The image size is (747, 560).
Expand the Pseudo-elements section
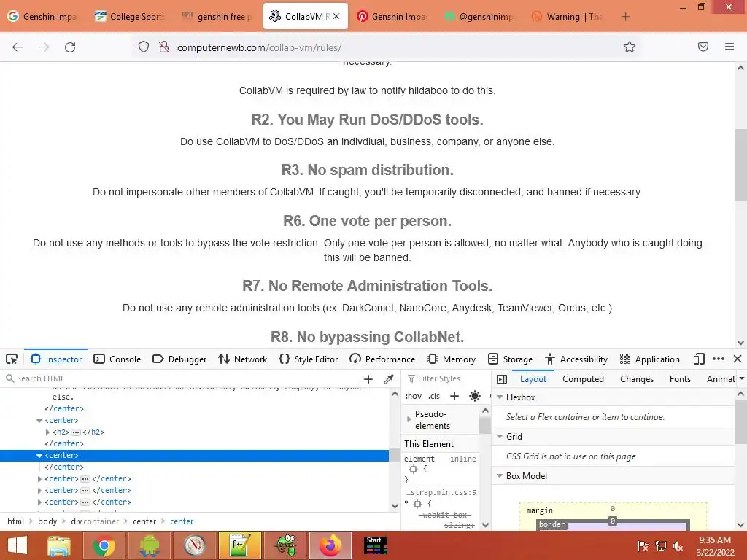click(409, 419)
